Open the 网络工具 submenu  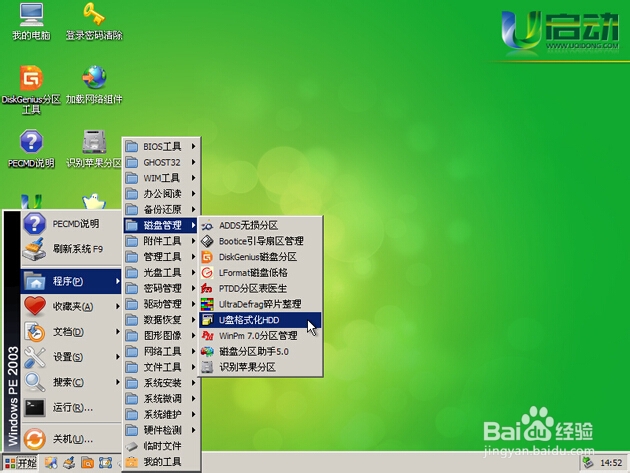point(161,351)
